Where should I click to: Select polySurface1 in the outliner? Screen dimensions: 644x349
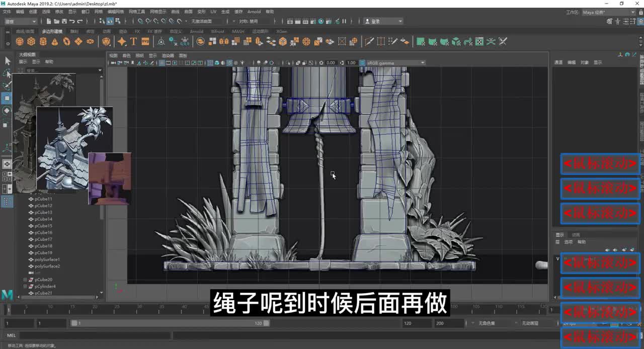47,259
